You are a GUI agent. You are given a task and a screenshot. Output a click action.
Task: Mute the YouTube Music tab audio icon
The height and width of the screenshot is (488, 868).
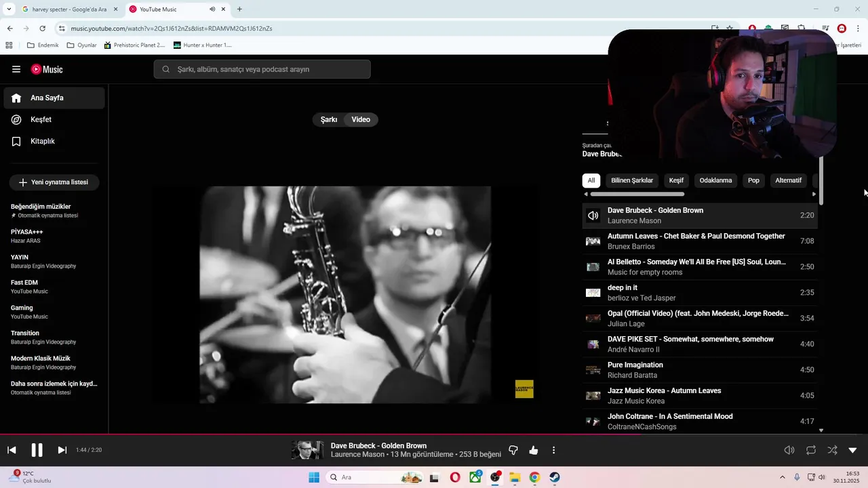[212, 9]
